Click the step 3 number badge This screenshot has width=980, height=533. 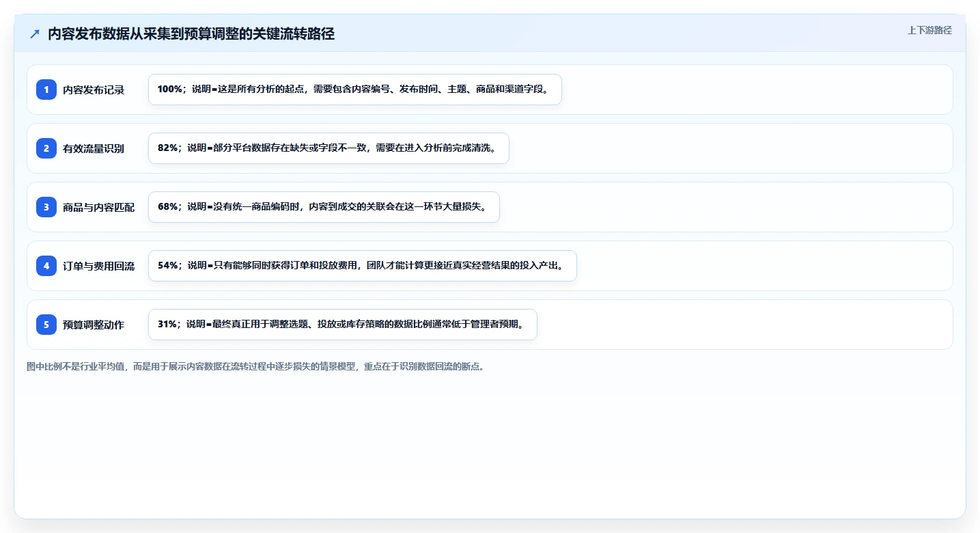(46, 207)
